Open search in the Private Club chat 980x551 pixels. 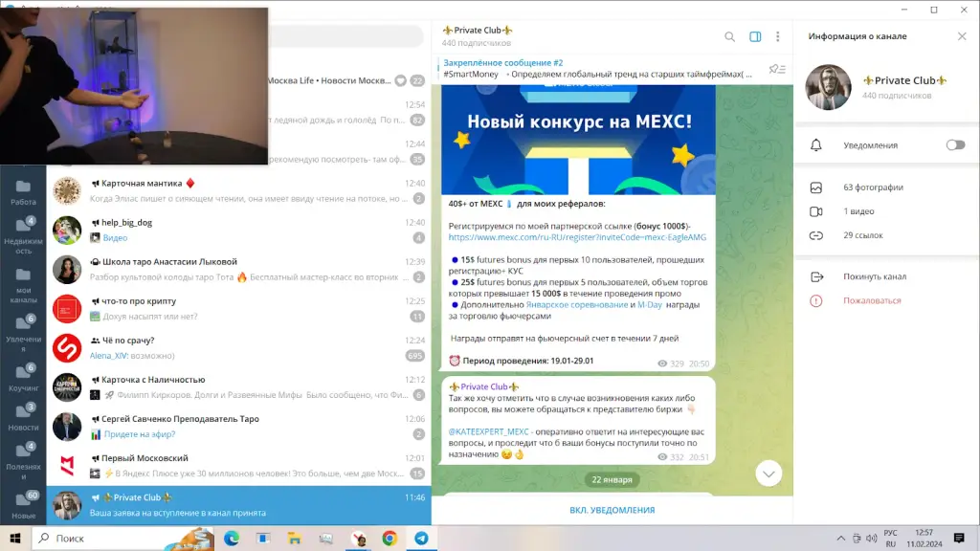[729, 37]
